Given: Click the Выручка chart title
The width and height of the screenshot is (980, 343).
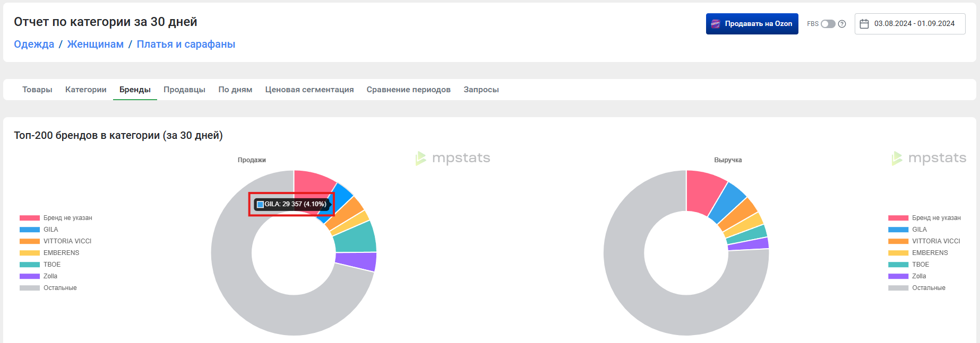Looking at the screenshot, I should [728, 160].
